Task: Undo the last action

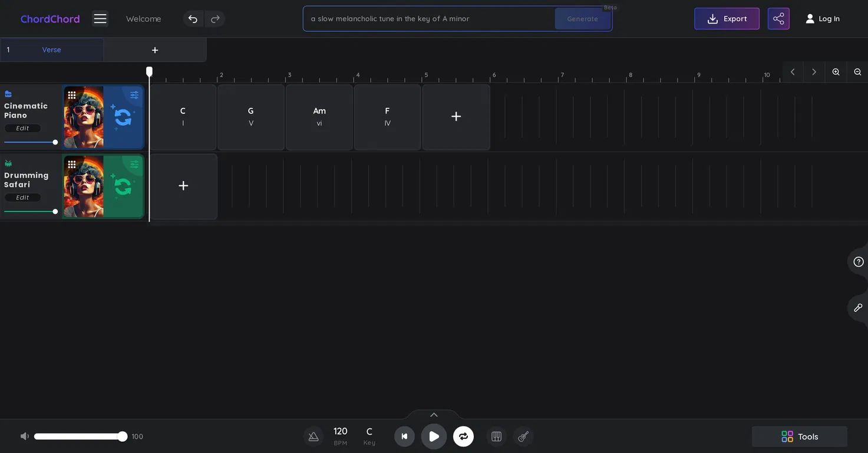Action: (x=193, y=19)
